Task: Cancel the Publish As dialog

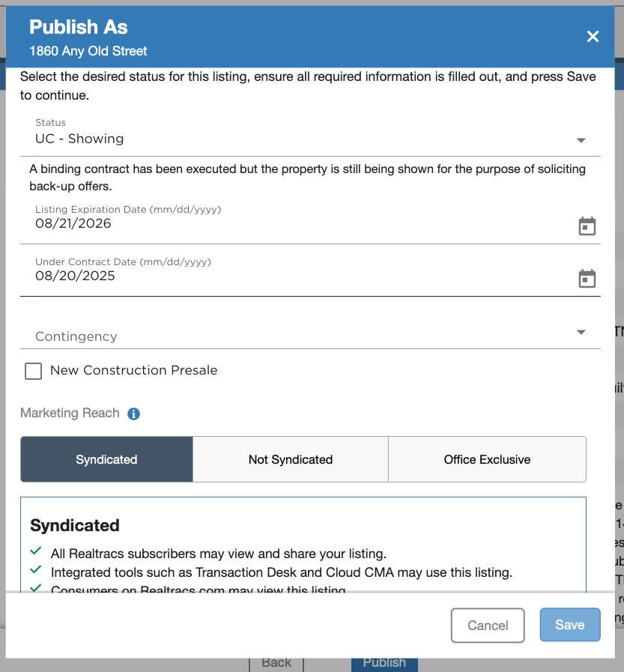Action: click(x=488, y=626)
